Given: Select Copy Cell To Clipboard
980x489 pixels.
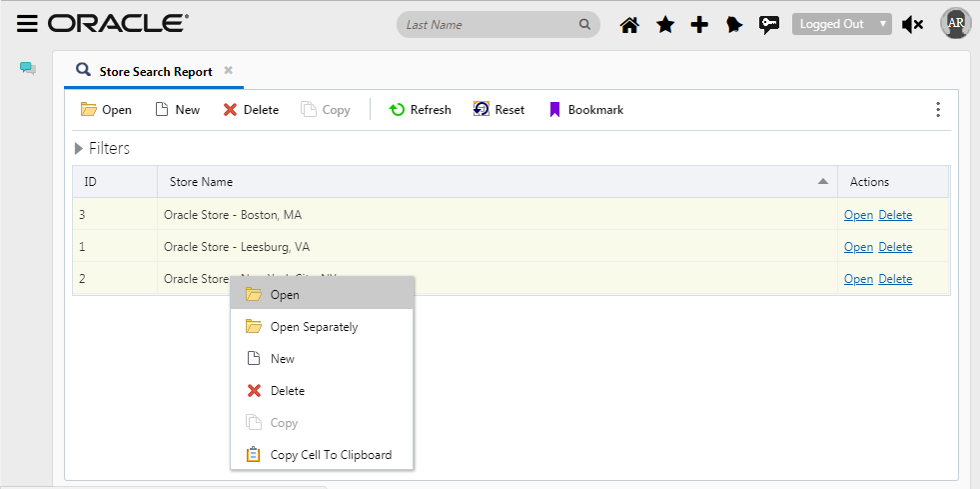Looking at the screenshot, I should pyautogui.click(x=331, y=455).
